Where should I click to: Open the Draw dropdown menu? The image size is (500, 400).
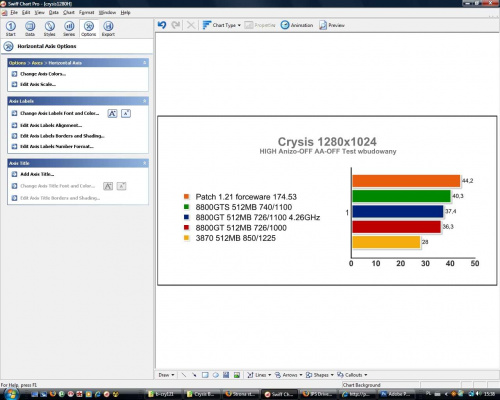click(x=166, y=375)
